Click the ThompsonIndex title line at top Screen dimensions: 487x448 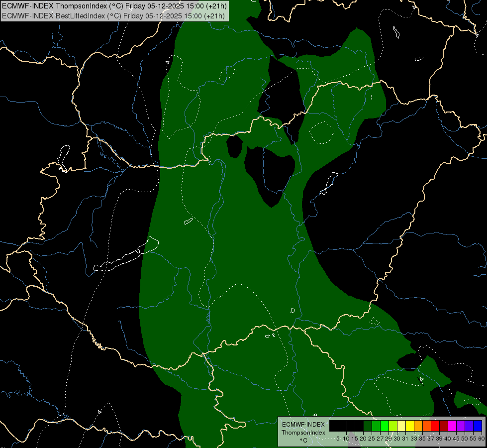point(114,6)
